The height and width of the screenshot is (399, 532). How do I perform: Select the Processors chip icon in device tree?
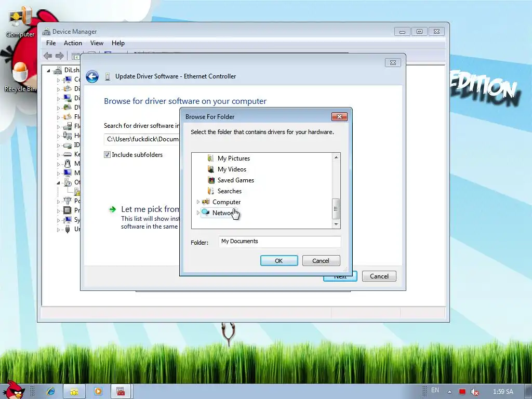click(x=68, y=210)
